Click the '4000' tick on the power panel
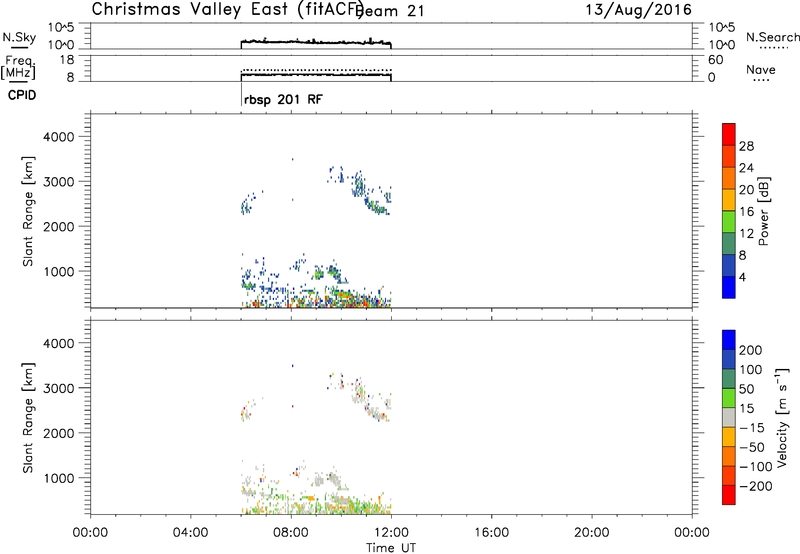The width and height of the screenshot is (800, 554). tap(59, 137)
